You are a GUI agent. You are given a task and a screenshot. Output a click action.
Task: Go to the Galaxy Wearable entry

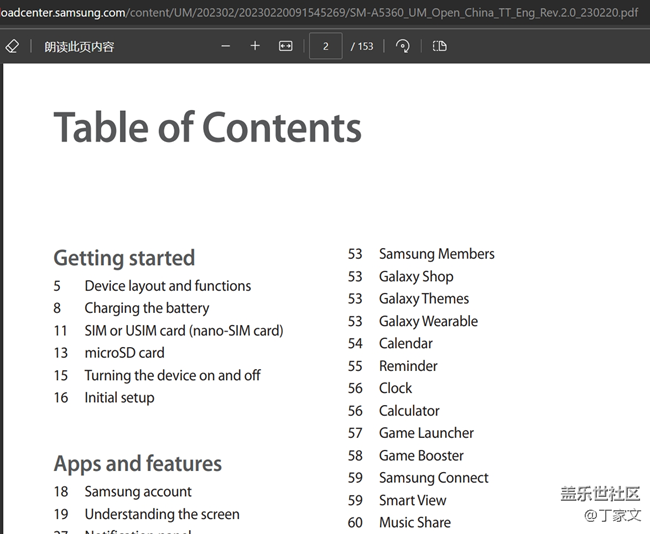pos(428,321)
